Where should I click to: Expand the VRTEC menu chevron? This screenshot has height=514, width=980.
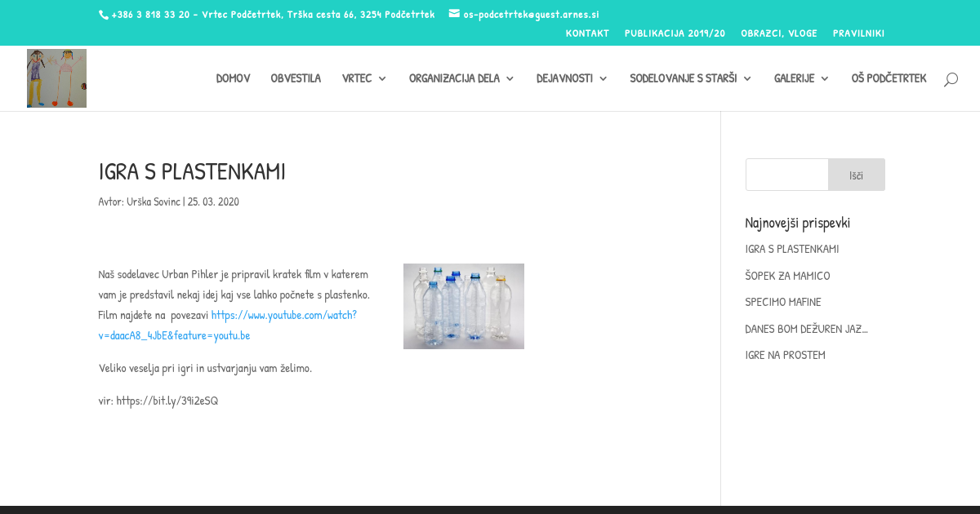(x=382, y=79)
